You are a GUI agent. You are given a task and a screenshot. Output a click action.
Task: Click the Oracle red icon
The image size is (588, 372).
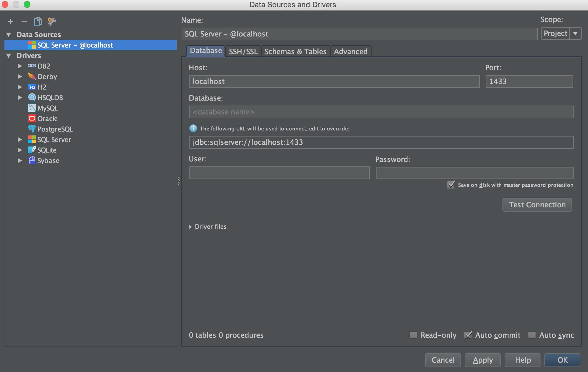click(x=32, y=118)
